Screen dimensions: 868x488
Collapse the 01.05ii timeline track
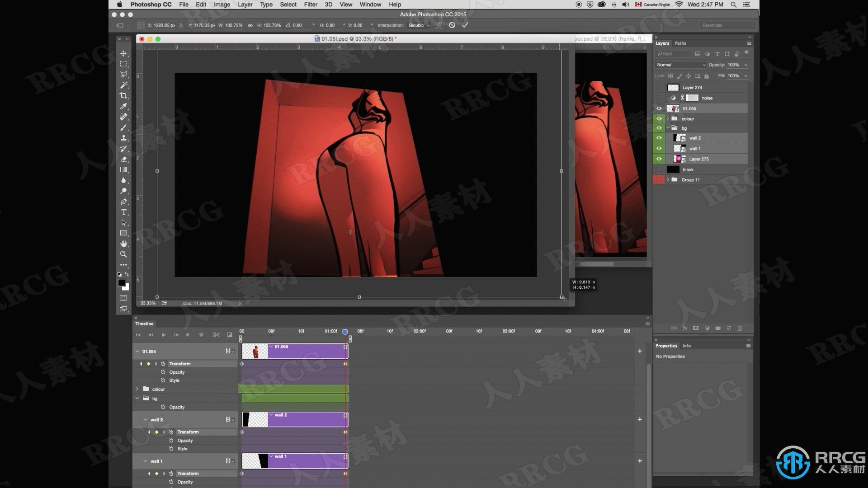[137, 351]
